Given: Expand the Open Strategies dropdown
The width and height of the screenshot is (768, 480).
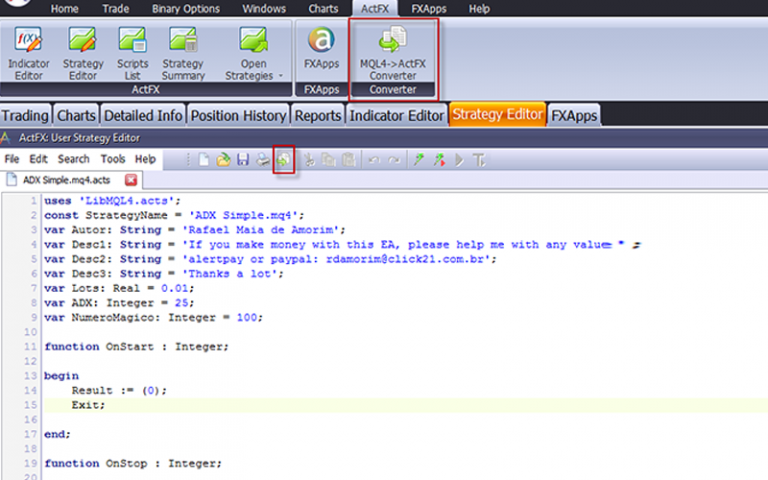Looking at the screenshot, I should tap(281, 76).
